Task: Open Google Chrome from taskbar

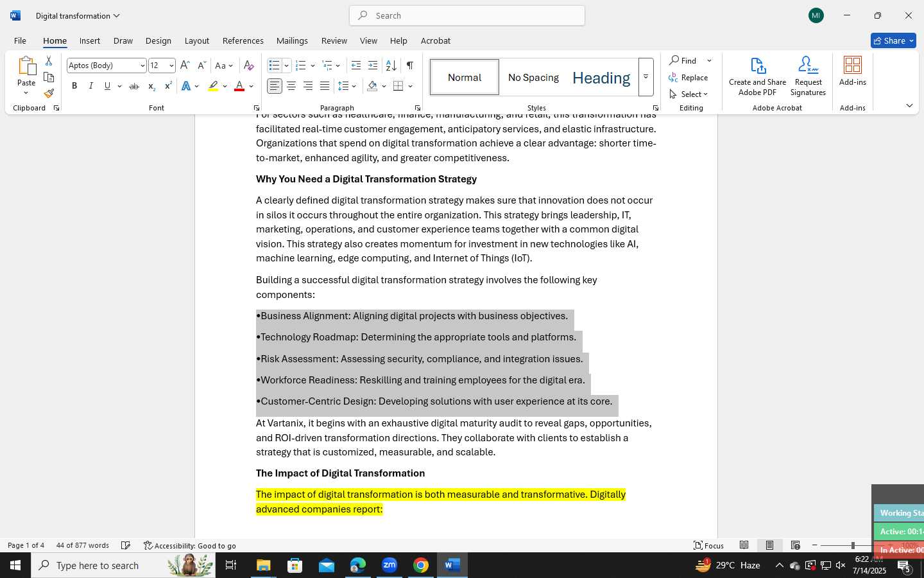Action: pos(421,565)
